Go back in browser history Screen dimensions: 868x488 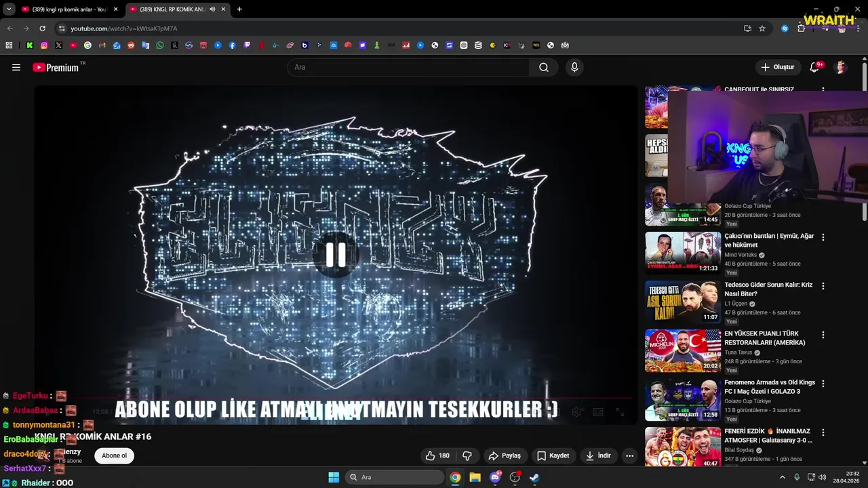click(x=9, y=28)
